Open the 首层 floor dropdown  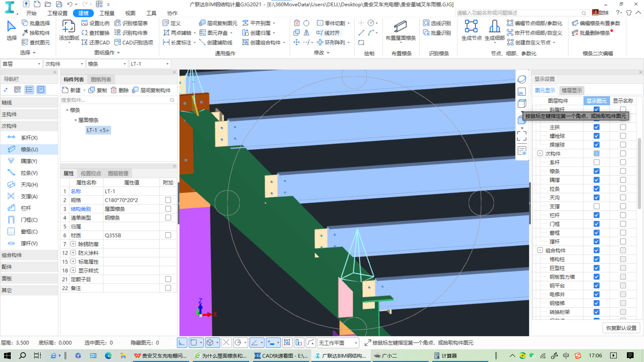21,64
